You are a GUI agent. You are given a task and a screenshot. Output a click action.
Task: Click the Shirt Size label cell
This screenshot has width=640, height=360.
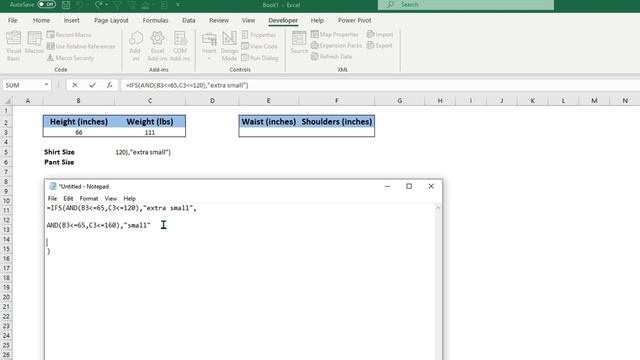[x=59, y=152]
